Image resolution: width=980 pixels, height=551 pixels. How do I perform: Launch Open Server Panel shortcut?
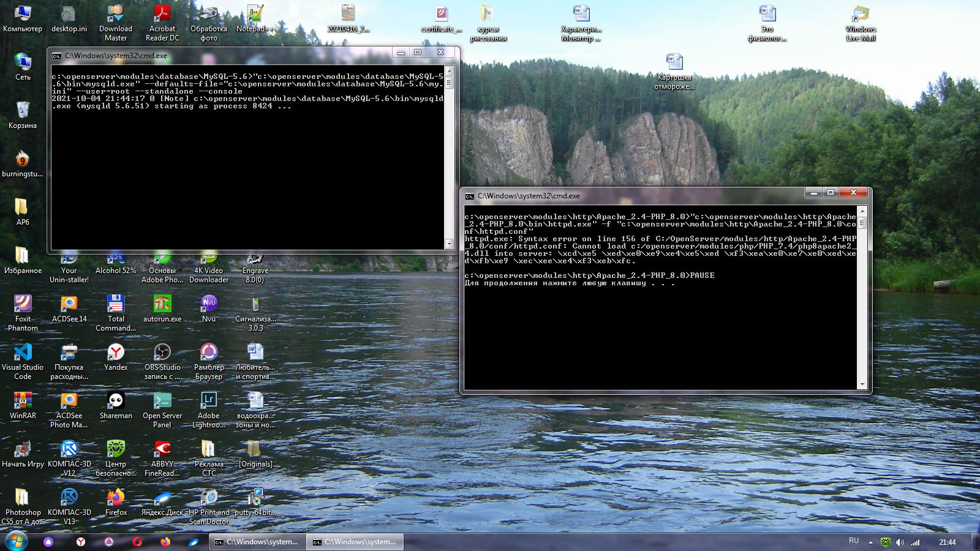coord(162,401)
